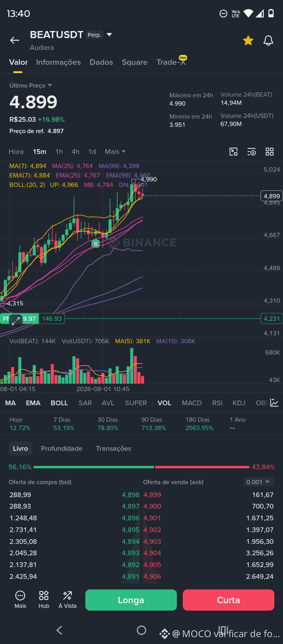Toggle the MACD indicator
Screen dimensions: 283x644
(192, 403)
